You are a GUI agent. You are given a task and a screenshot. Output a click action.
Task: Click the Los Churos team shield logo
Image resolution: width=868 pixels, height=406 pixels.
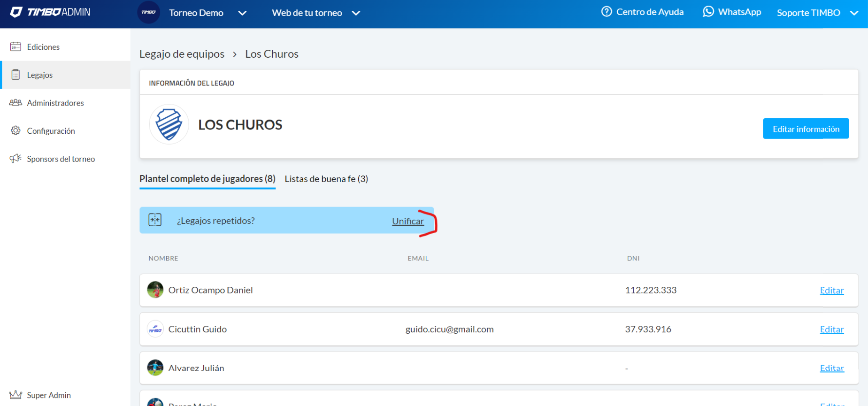tap(169, 124)
